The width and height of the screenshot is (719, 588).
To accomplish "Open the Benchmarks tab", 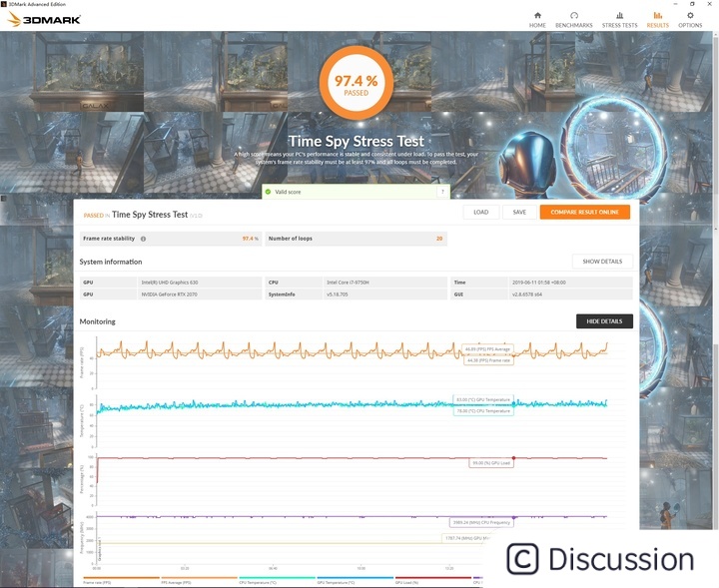I will pyautogui.click(x=573, y=20).
